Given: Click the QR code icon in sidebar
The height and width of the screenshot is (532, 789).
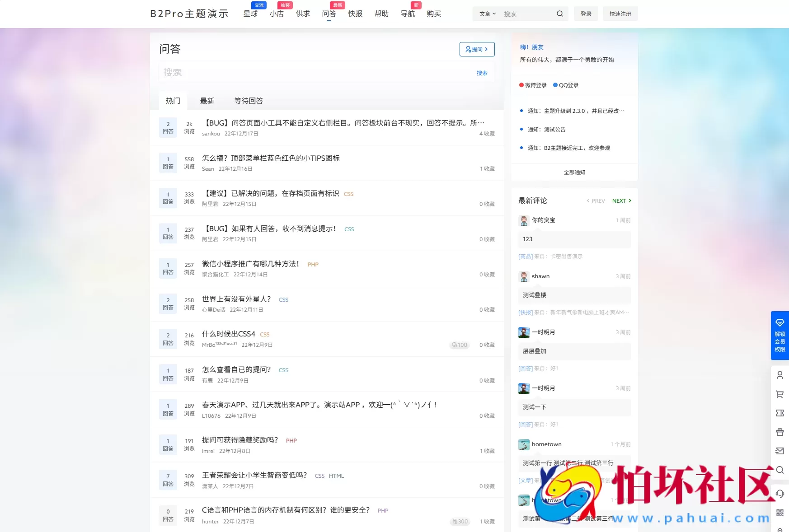Looking at the screenshot, I should (780, 512).
